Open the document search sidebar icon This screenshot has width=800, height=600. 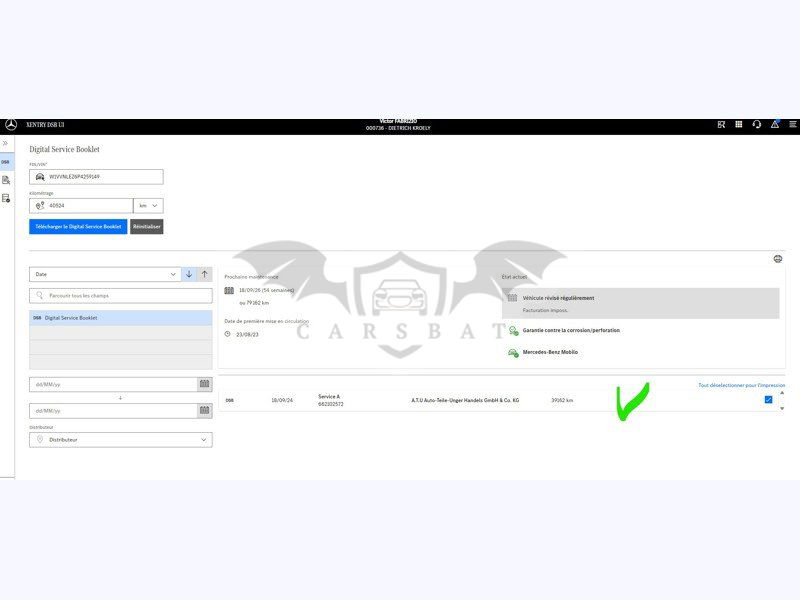6,180
